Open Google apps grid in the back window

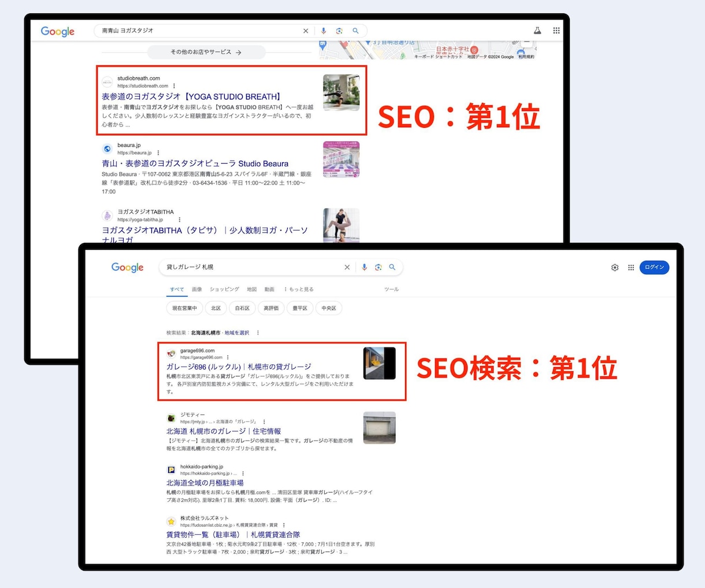tap(556, 31)
